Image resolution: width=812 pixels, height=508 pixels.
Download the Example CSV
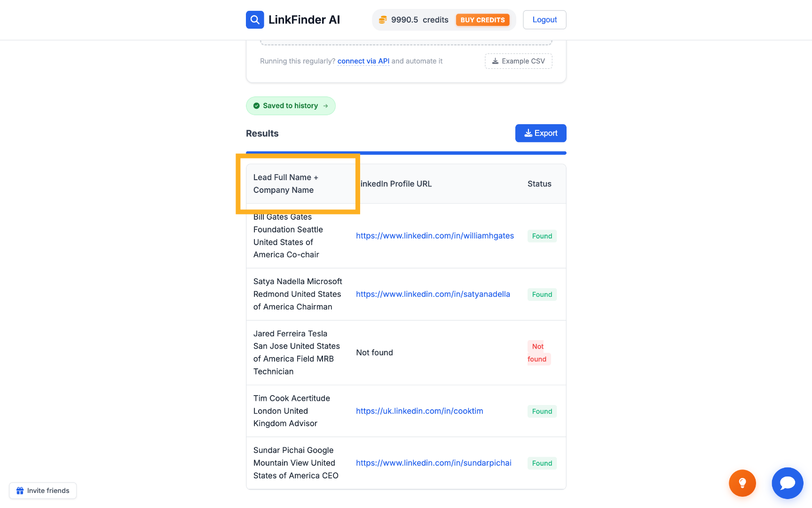click(519, 61)
